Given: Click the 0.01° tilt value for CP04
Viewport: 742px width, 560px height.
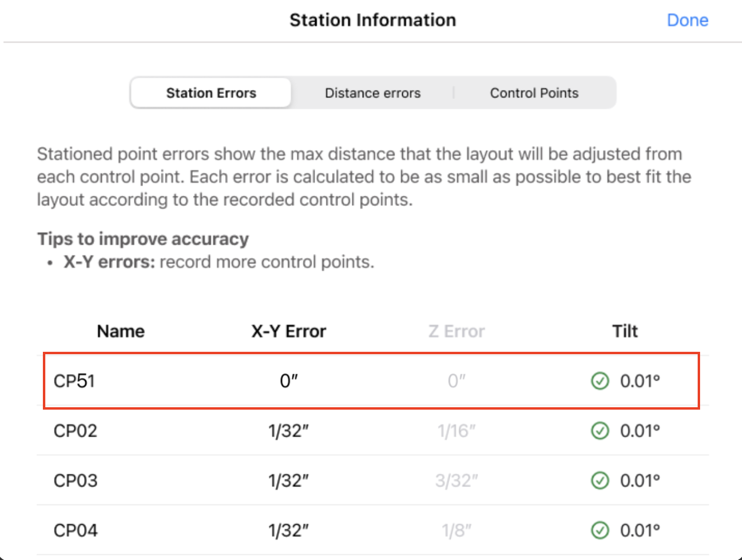Looking at the screenshot, I should pos(640,530).
